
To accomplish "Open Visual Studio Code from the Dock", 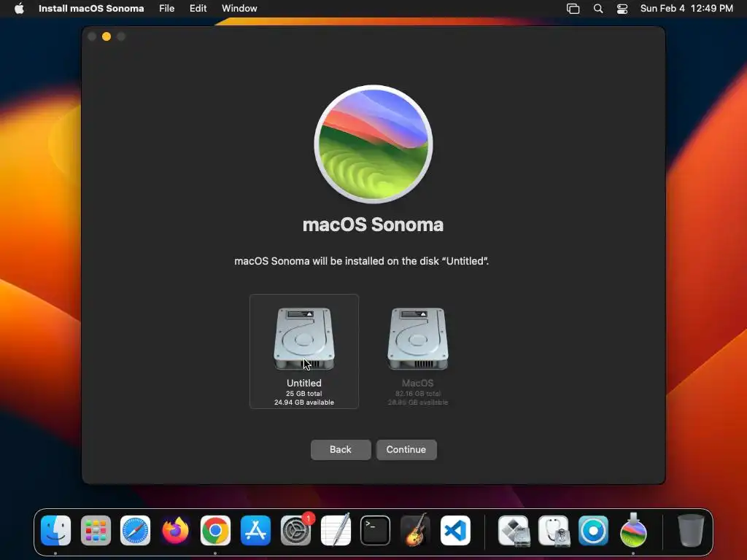I will click(455, 531).
